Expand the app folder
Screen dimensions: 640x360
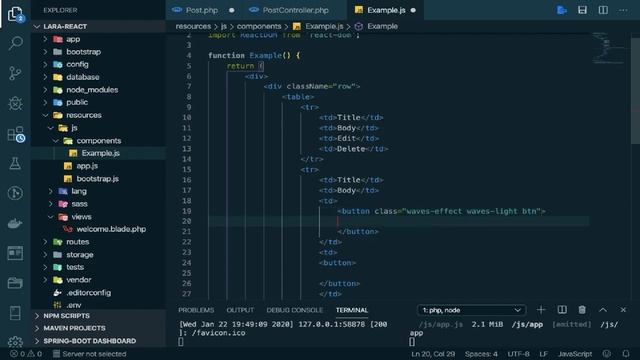tap(98, 39)
